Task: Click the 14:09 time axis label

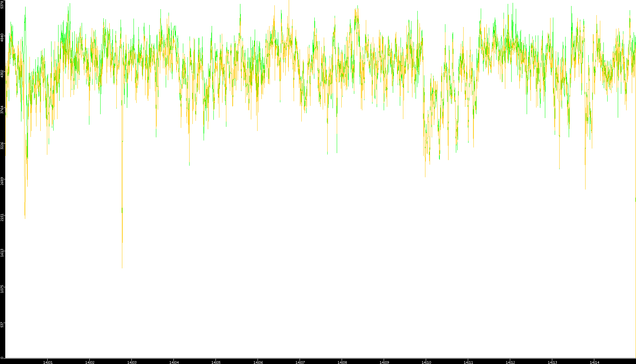Action: coord(384,362)
